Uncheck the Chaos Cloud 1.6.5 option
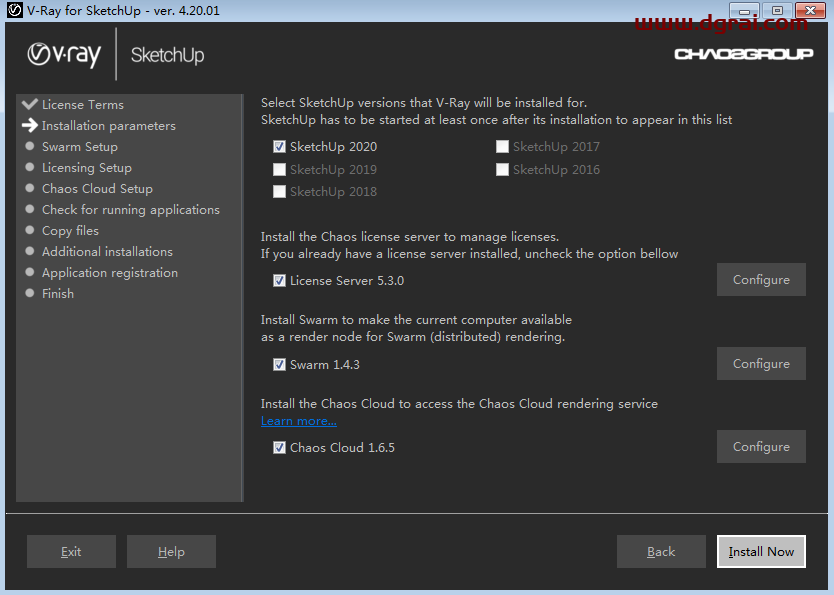This screenshot has width=834, height=595. click(x=279, y=448)
